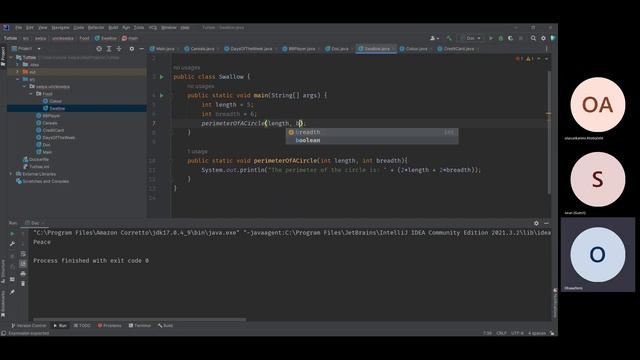Click the IntelliJ logo icon at top left

pyautogui.click(x=6, y=27)
